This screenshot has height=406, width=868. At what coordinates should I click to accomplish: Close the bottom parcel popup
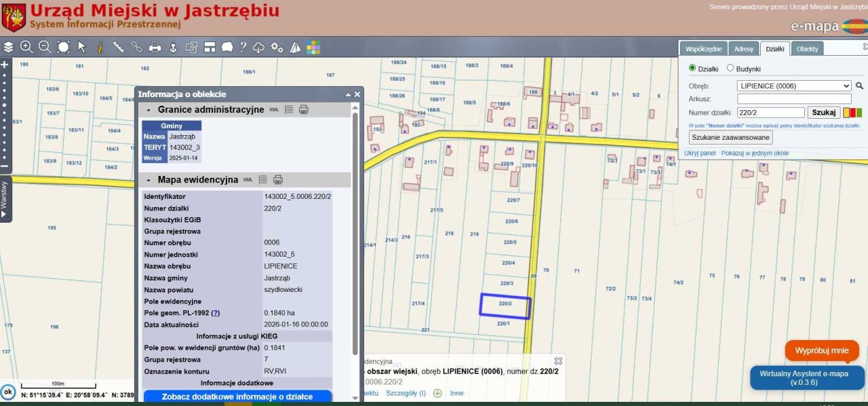[558, 361]
